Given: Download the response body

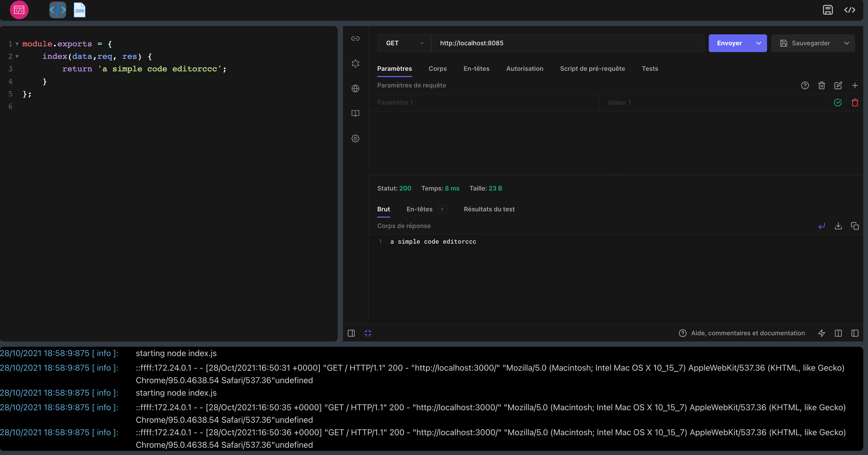Looking at the screenshot, I should [838, 226].
